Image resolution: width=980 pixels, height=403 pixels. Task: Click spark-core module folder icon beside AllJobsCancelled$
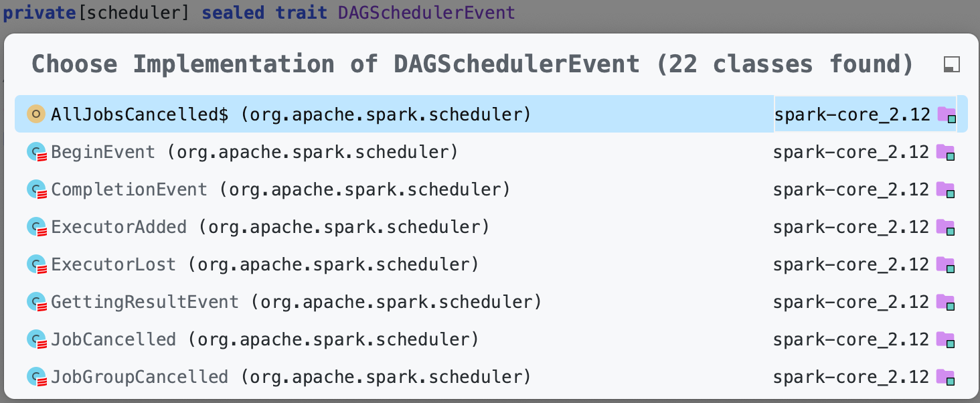pos(947,114)
